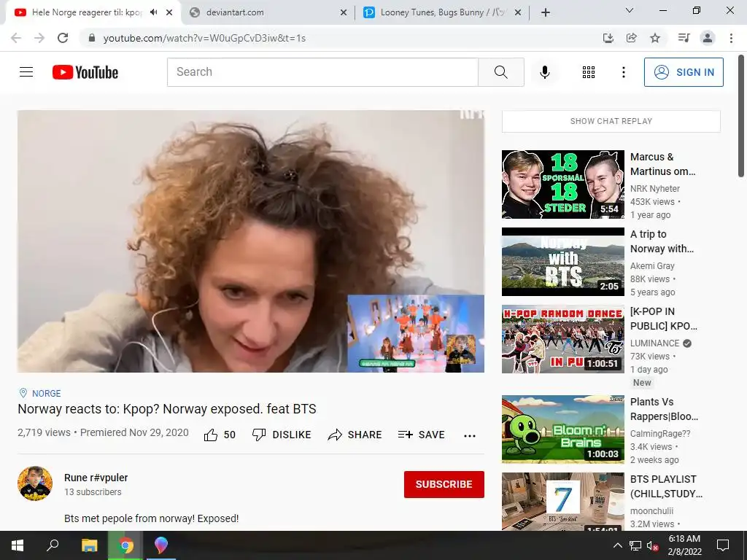
Task: Open Chrome media control icon
Action: [x=684, y=38]
